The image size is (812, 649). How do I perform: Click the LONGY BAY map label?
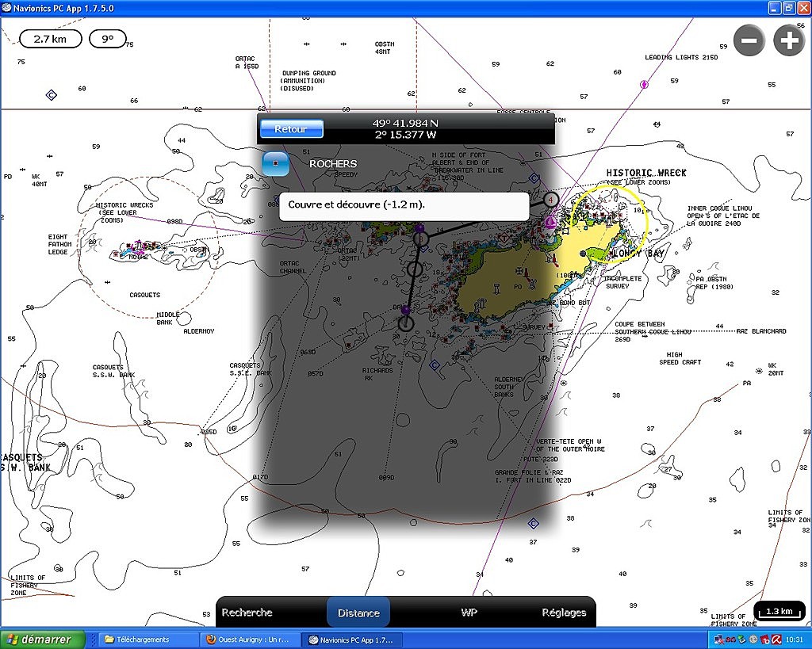click(x=638, y=253)
